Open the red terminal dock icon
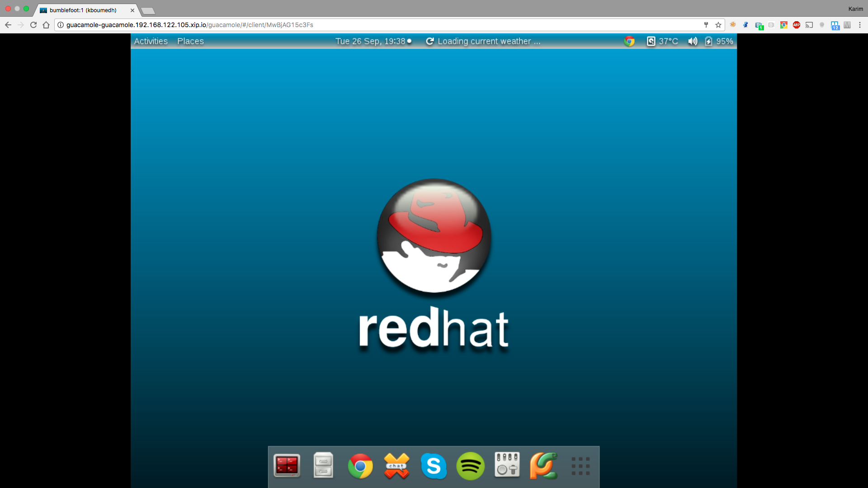Viewport: 868px width, 488px height. pos(287,466)
